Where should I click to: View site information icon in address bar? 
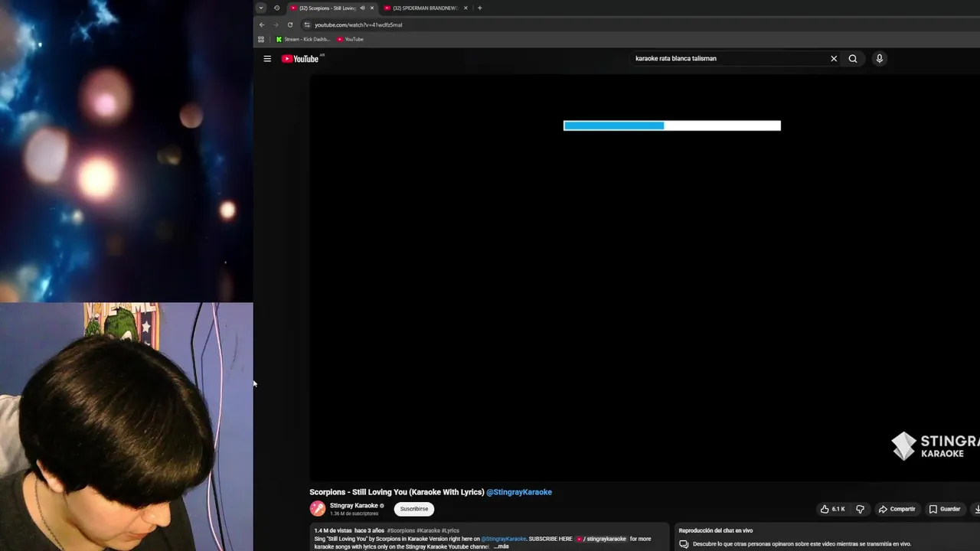point(307,24)
